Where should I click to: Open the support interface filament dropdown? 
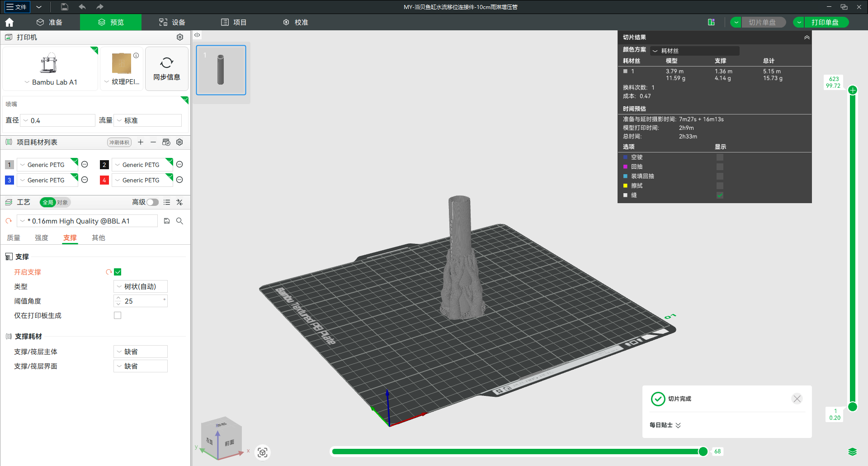tap(141, 366)
